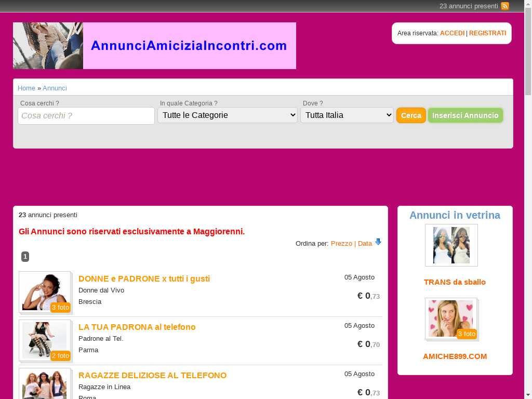Viewport: 532px width, 399px height.
Task: Click the '3 foto' badge on the Brescia ad
Action: 60,308
